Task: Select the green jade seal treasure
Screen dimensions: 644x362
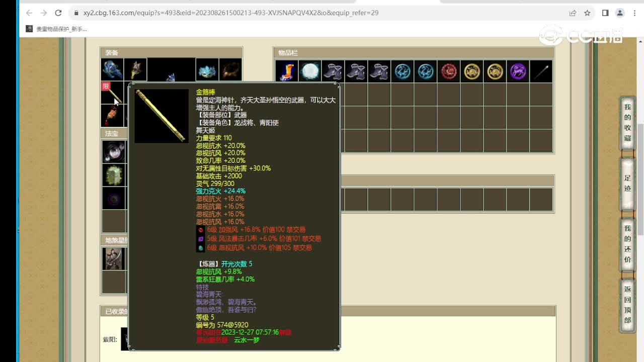Action: pos(114,175)
